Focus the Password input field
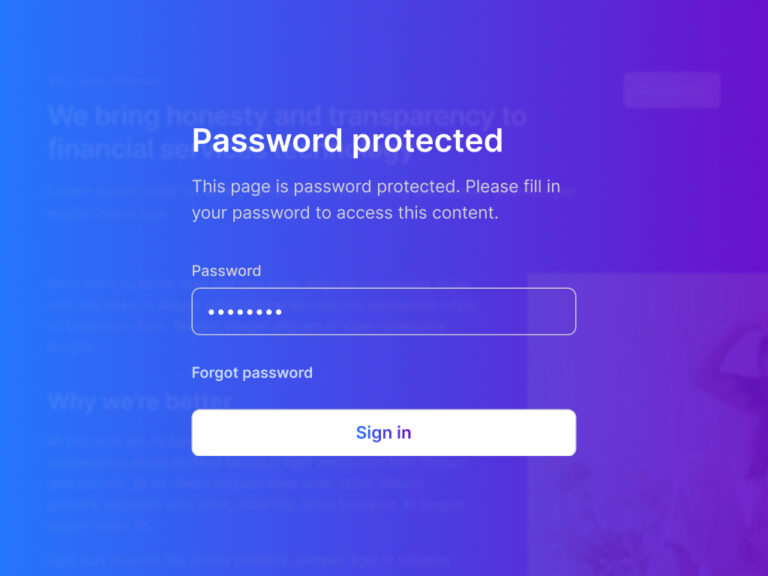 [383, 312]
